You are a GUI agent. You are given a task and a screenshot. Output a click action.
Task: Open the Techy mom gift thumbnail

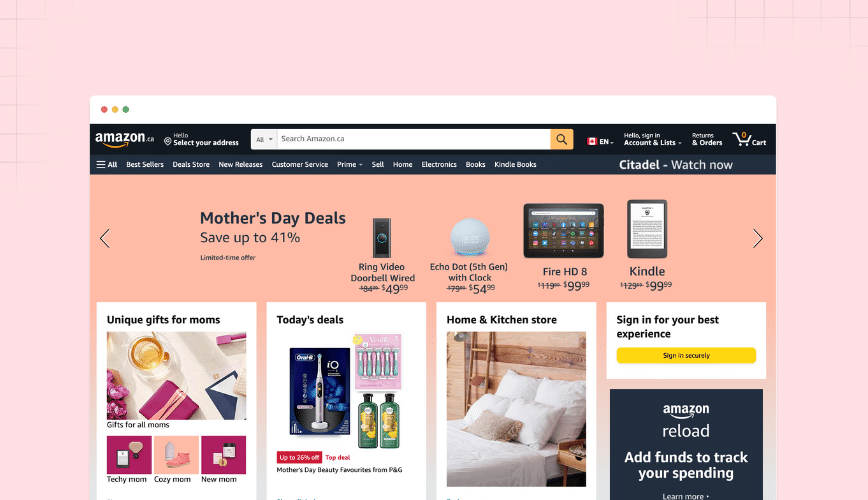(129, 455)
